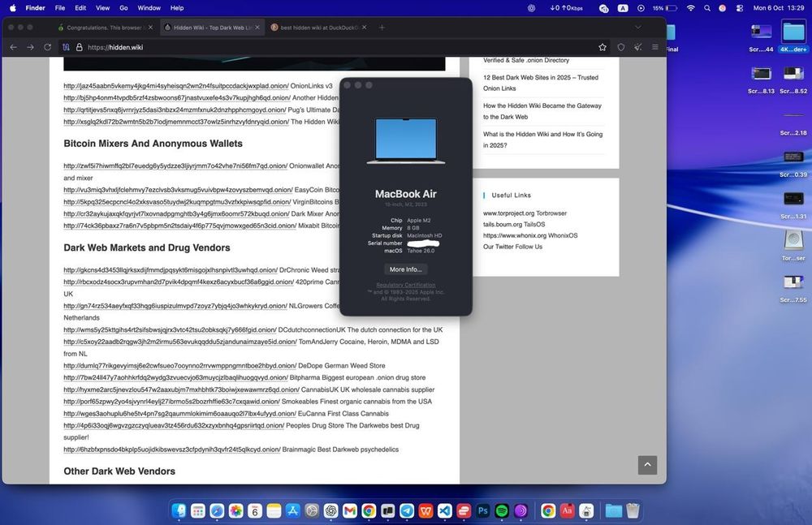This screenshot has width=812, height=525.
Task: Open Tor Browser purple Dock icon
Action: pyautogui.click(x=521, y=511)
